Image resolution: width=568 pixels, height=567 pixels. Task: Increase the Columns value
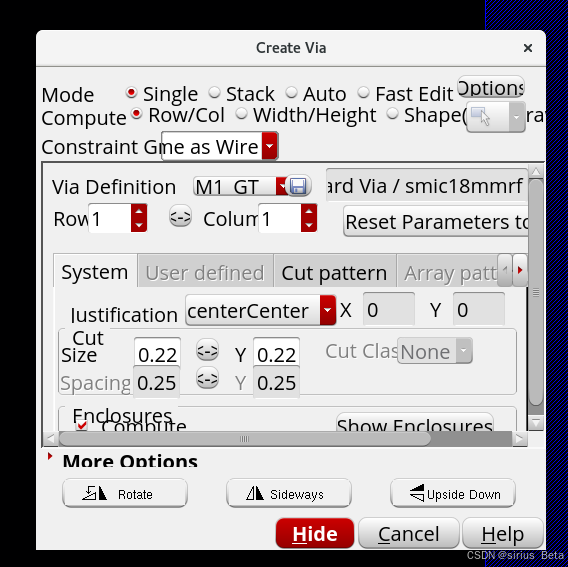pyautogui.click(x=309, y=211)
